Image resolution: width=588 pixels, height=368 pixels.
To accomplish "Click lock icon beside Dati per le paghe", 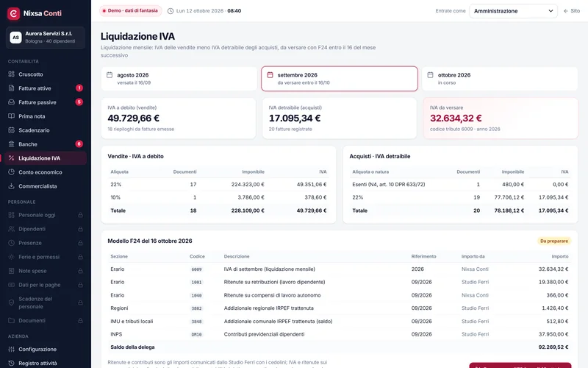I will (x=80, y=285).
